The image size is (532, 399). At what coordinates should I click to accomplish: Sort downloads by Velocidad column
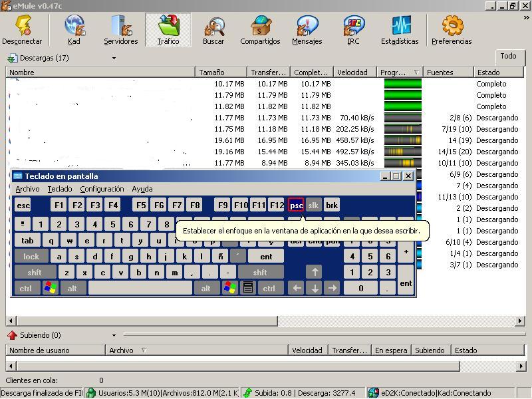point(355,72)
